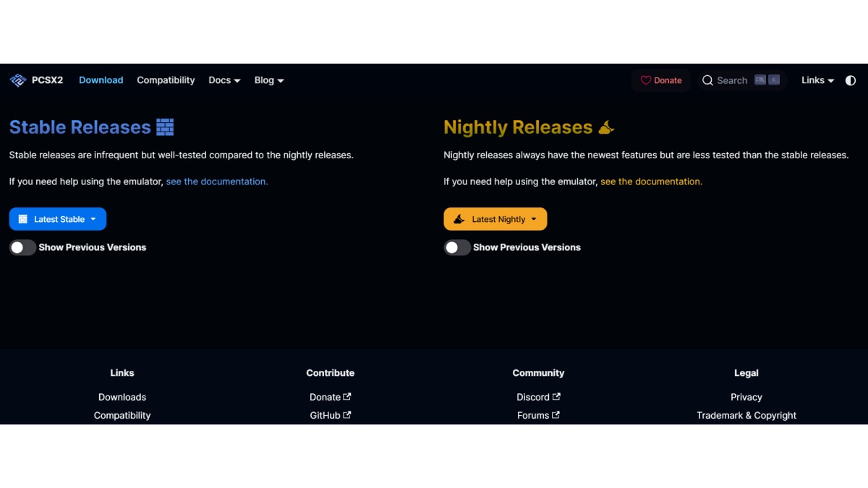Go to the Compatibility page in navbar
868x488 pixels.
click(166, 80)
